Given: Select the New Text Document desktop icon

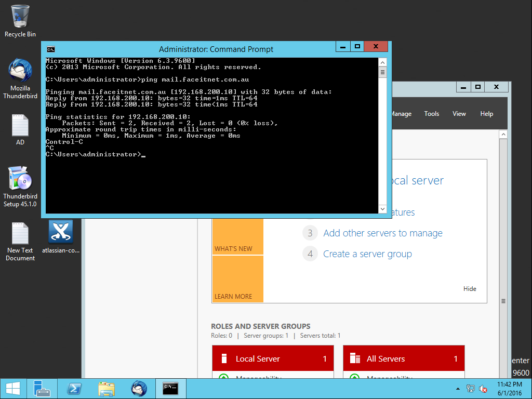Looking at the screenshot, I should coord(20,242).
